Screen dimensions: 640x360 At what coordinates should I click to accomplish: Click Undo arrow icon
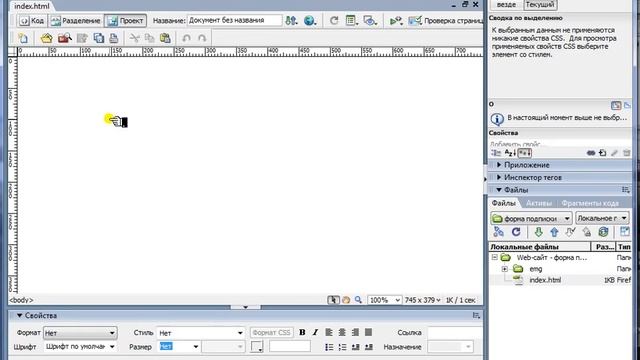[187, 38]
